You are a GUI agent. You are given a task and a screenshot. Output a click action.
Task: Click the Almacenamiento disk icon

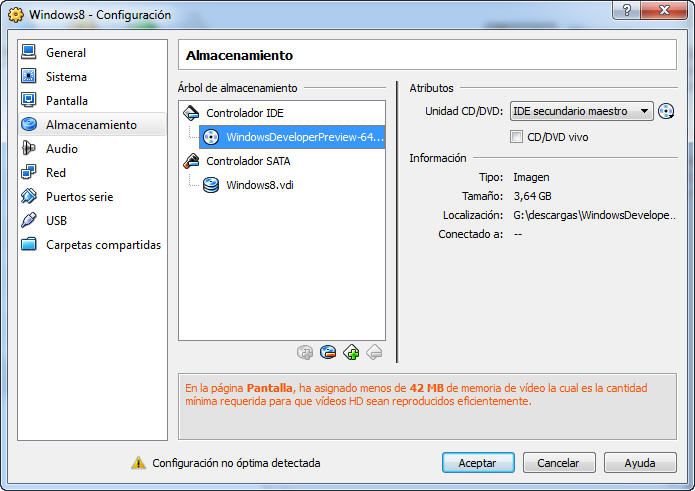(x=29, y=124)
